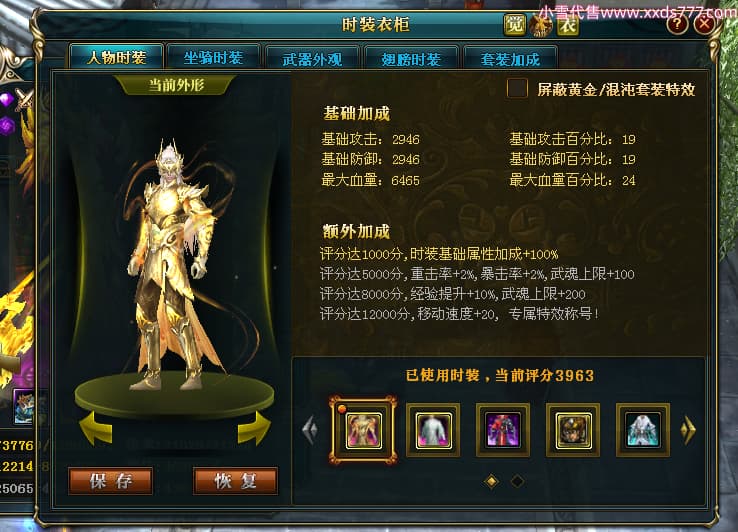This screenshot has width=738, height=532.
Task: Pick the bronze armor costume icon
Action: pyautogui.click(x=573, y=430)
